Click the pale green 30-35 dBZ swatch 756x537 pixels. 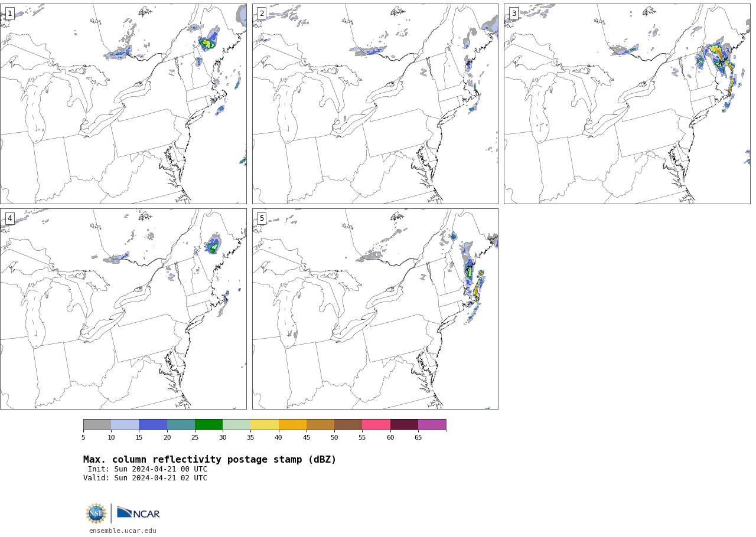237,425
